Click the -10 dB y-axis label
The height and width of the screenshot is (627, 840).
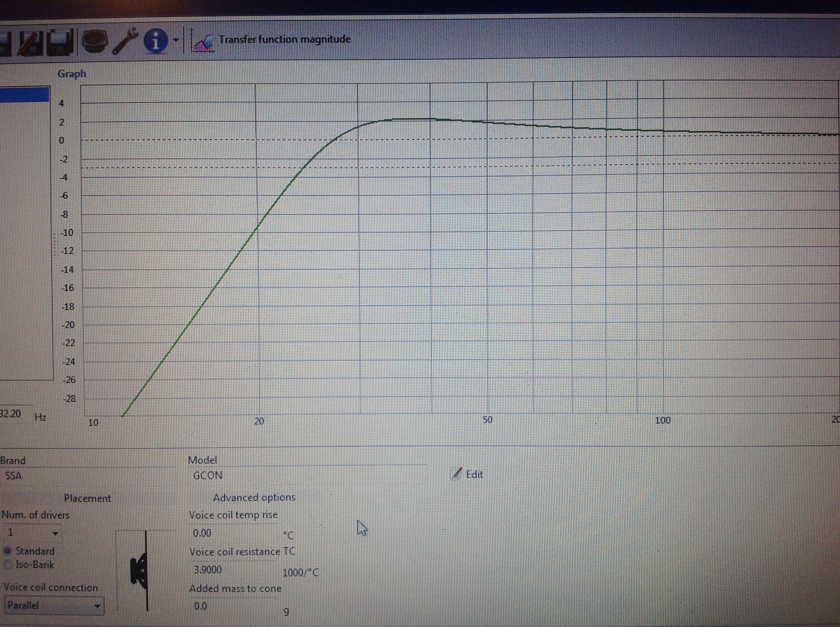(x=67, y=232)
